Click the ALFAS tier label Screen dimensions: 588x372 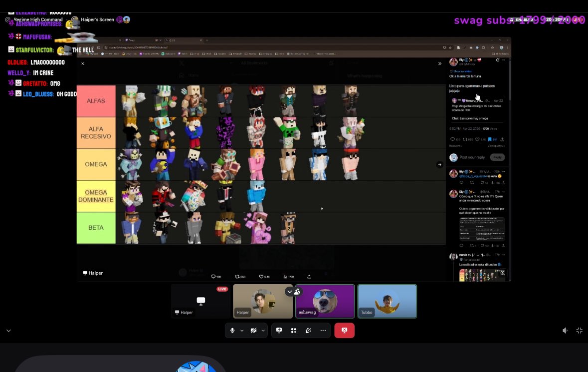(96, 101)
